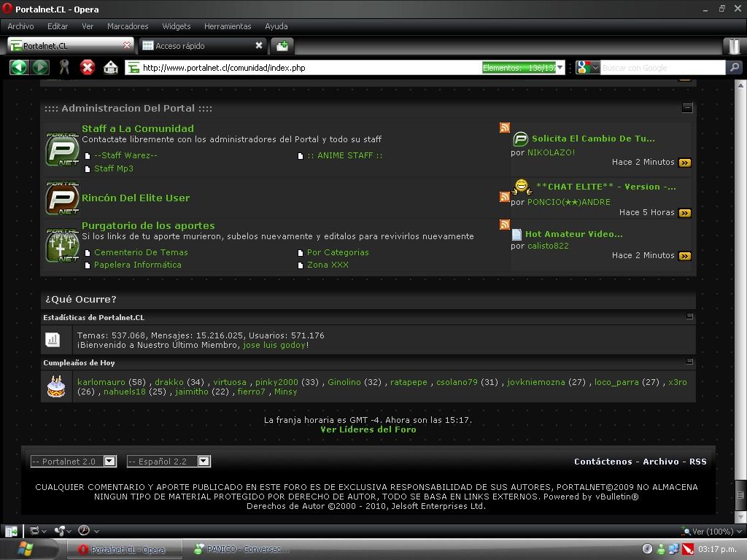Switch to the Acceso rápido tab
The image size is (747, 560).
pyautogui.click(x=203, y=46)
